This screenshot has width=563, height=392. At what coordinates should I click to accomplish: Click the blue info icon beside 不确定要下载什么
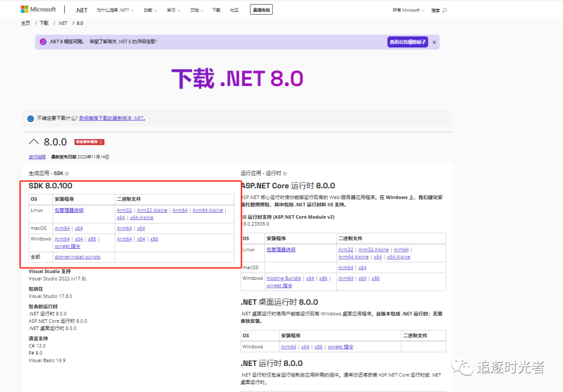click(31, 118)
